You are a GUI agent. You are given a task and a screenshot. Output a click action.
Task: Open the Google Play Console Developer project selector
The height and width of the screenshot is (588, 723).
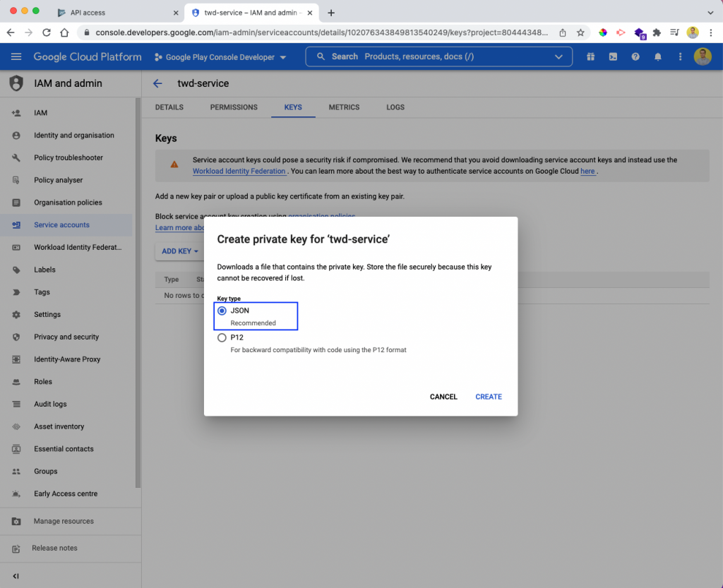coord(220,57)
